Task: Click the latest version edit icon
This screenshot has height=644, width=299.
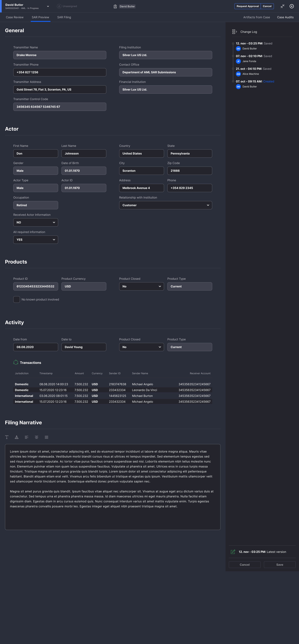Action: coord(233,552)
